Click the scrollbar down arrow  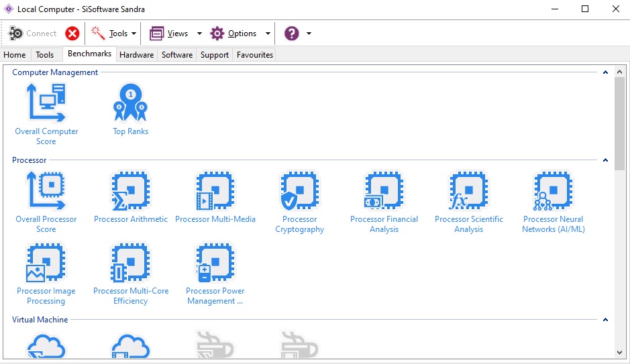coord(619,353)
